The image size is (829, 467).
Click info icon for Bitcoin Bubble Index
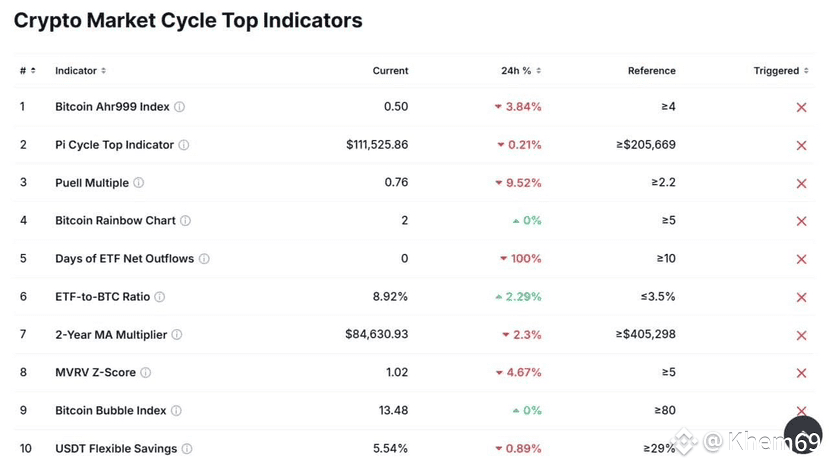point(177,411)
